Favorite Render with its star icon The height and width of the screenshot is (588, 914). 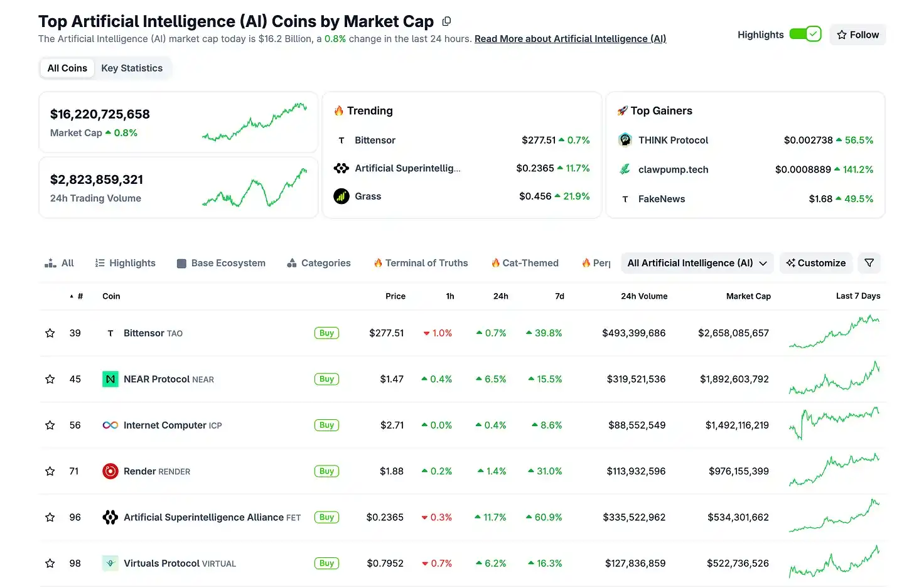click(x=50, y=471)
